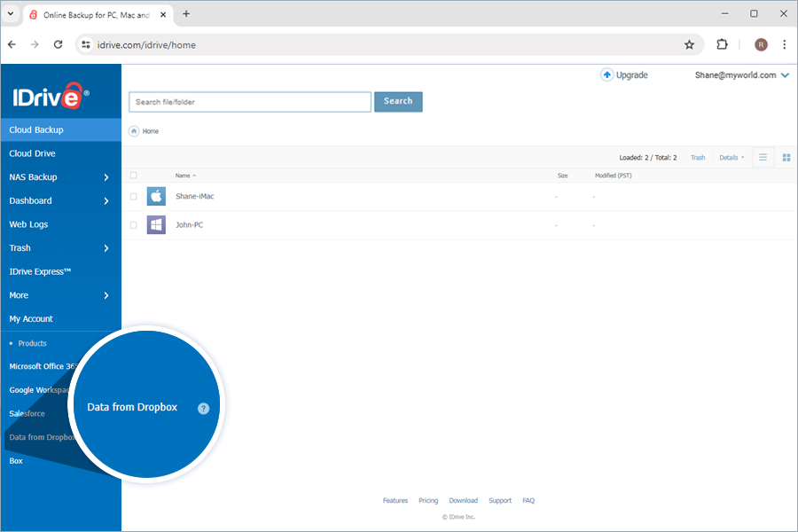Open the Shane-iMac folder name
Viewport: 798px width, 532px height.
tap(194, 196)
